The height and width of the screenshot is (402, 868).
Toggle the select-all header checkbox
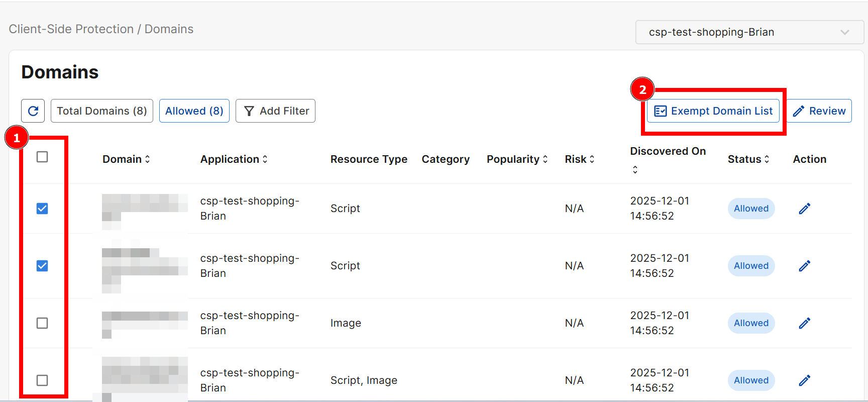pyautogui.click(x=42, y=157)
